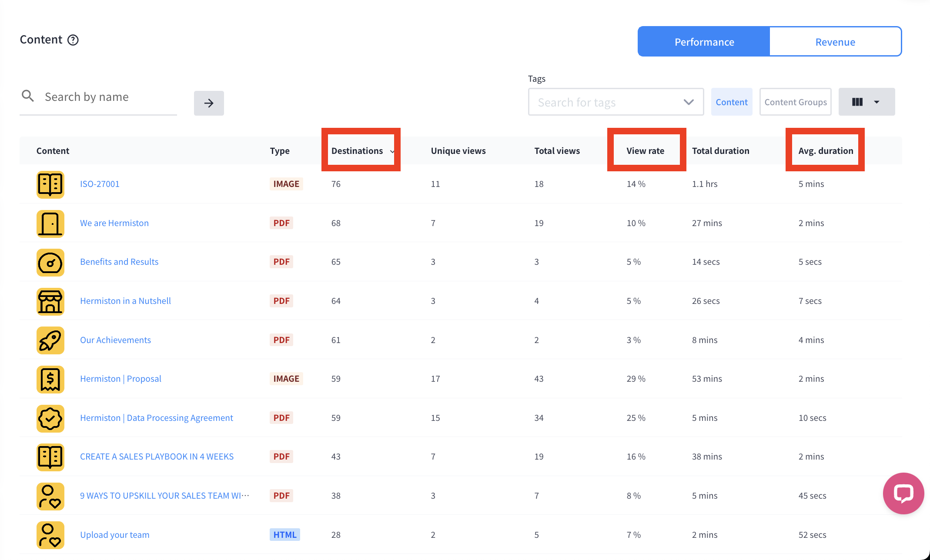
Task: Click the Hermiston Proposal receipt icon
Action: point(50,379)
